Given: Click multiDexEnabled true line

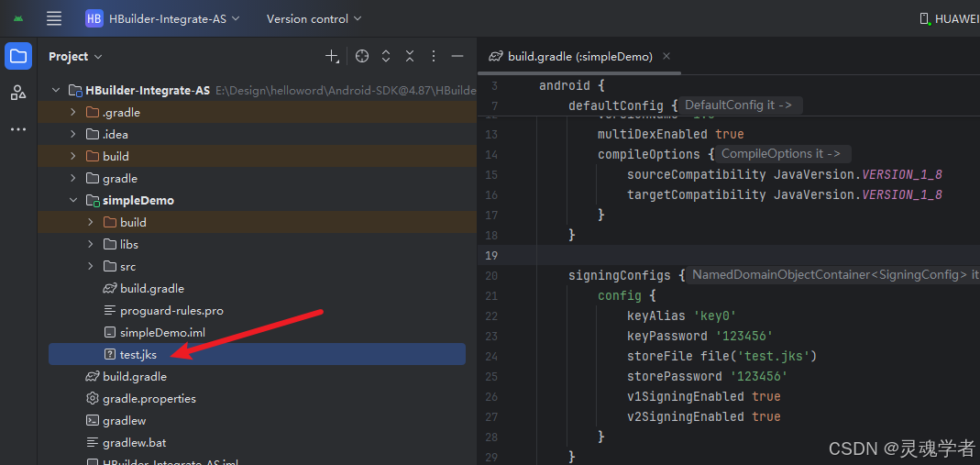Looking at the screenshot, I should 671,135.
